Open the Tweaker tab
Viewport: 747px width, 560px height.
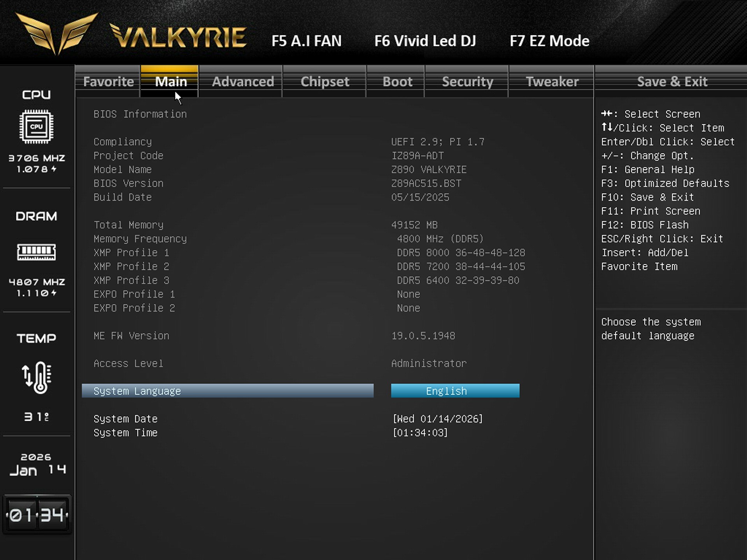coord(552,82)
